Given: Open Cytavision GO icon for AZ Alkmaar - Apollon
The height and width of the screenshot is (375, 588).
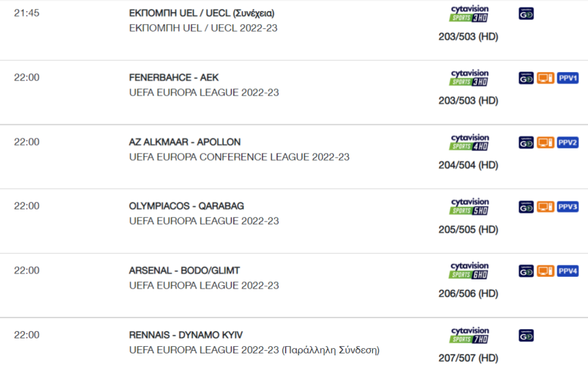Looking at the screenshot, I should pos(526,143).
